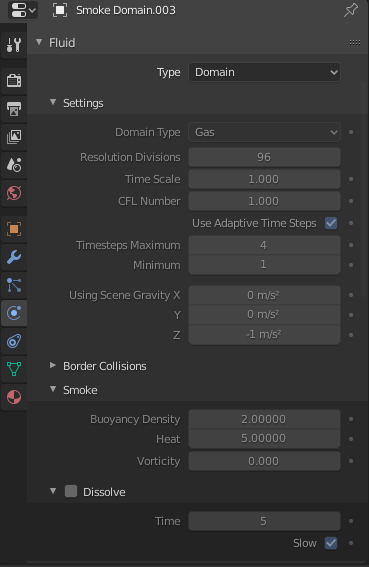369x567 pixels.
Task: Open the Material properties tab
Action: click(14, 397)
